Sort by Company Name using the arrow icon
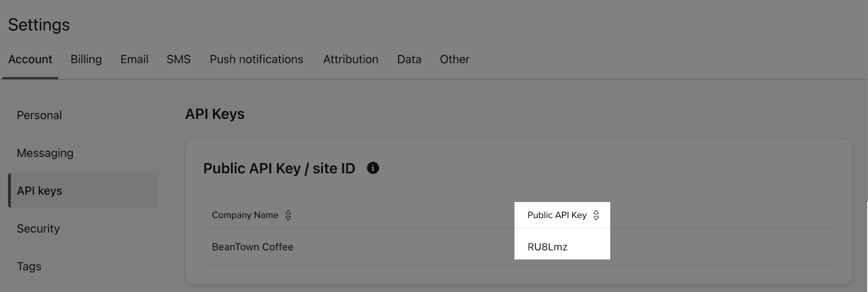Screen dimensions: 868x292 click(x=288, y=215)
